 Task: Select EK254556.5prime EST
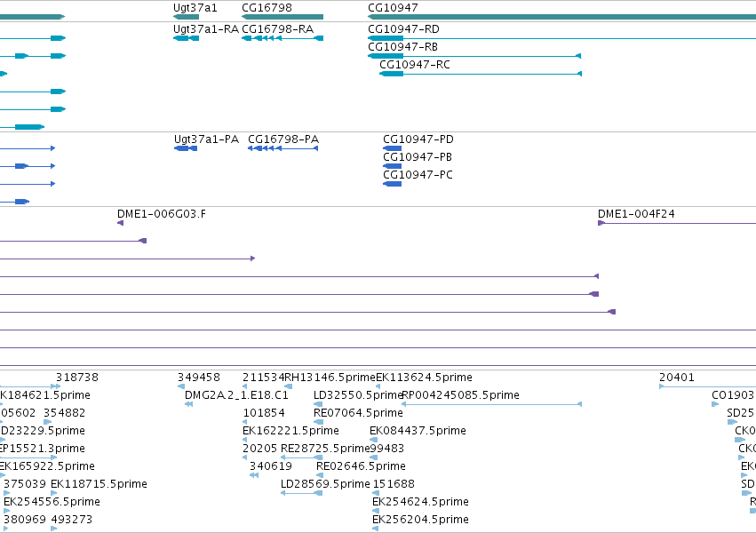pyautogui.click(x=7, y=512)
